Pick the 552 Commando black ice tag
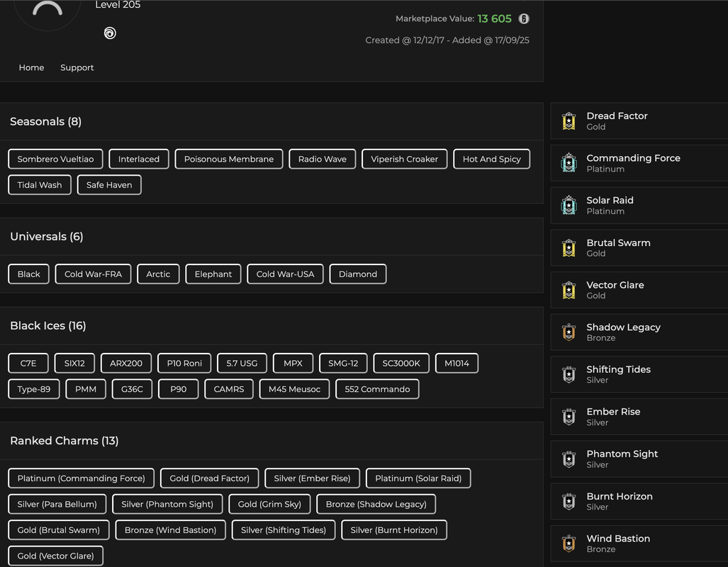Viewport: 728px width, 567px height. click(x=377, y=389)
